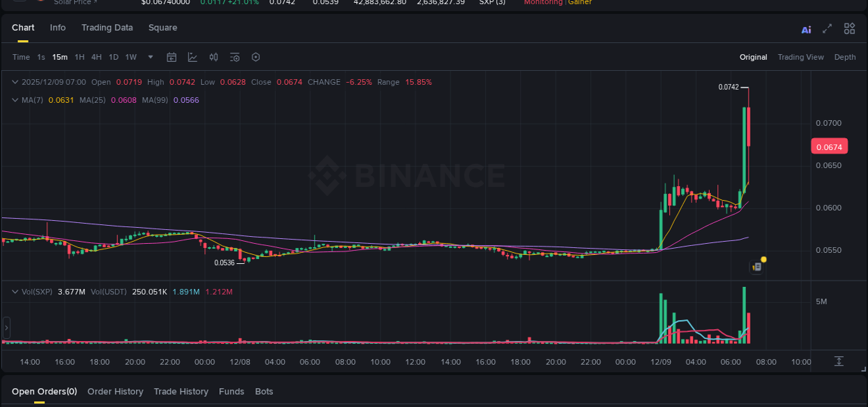Image resolution: width=868 pixels, height=407 pixels.
Task: Open the date range calendar picker
Action: click(x=172, y=57)
